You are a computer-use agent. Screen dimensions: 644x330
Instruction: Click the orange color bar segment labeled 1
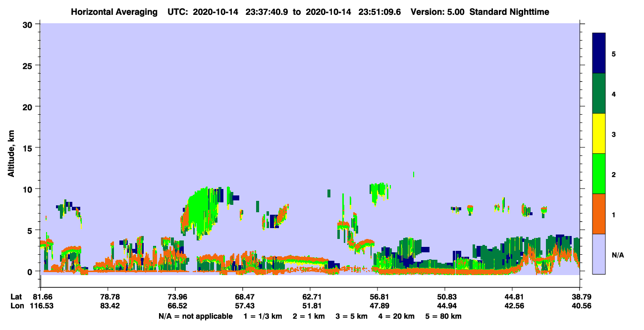tap(599, 214)
